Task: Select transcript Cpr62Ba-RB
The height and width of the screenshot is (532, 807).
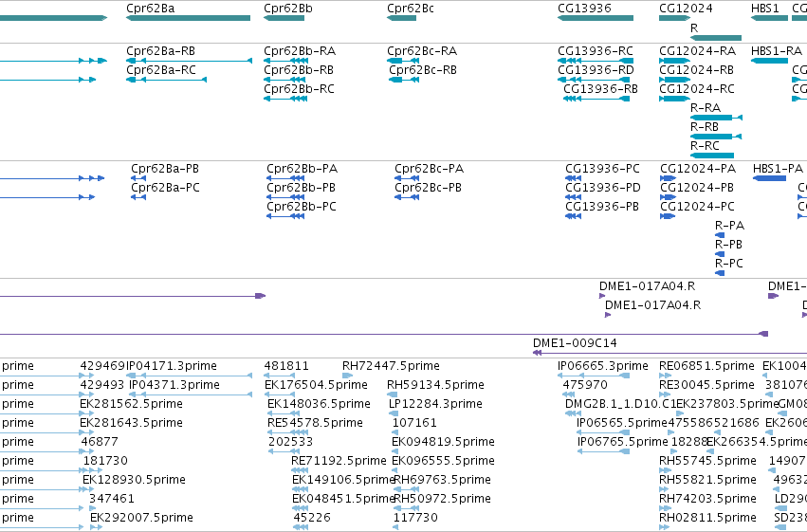Action: pos(160,51)
